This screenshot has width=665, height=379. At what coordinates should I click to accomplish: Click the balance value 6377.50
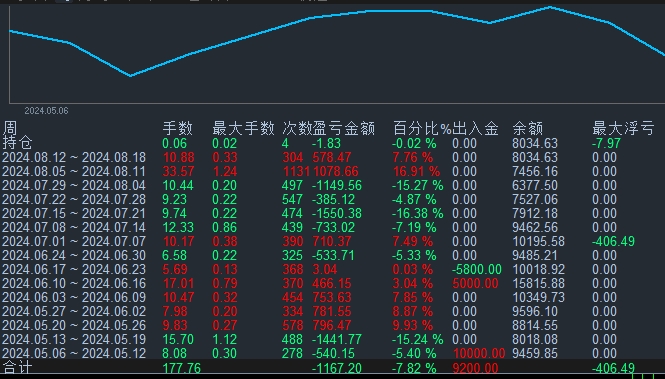point(535,186)
